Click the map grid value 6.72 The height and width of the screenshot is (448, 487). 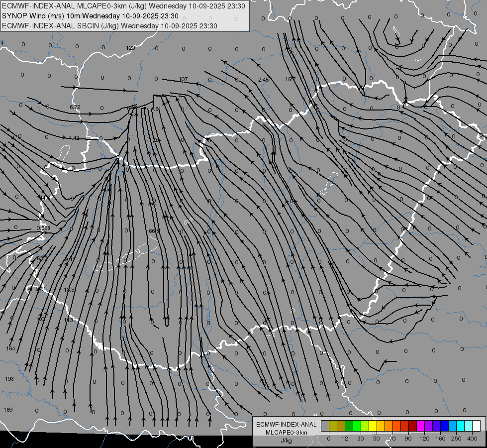coord(75,107)
